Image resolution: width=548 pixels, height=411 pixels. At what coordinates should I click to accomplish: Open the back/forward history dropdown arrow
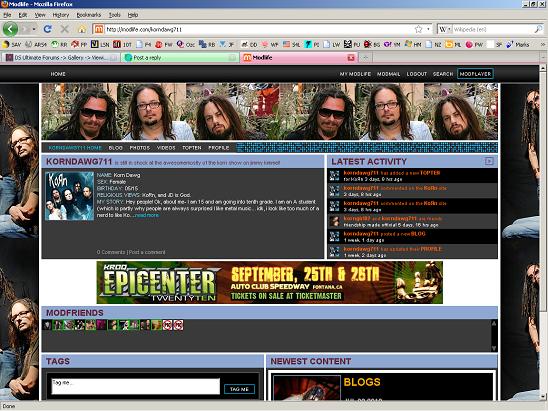tap(34, 29)
